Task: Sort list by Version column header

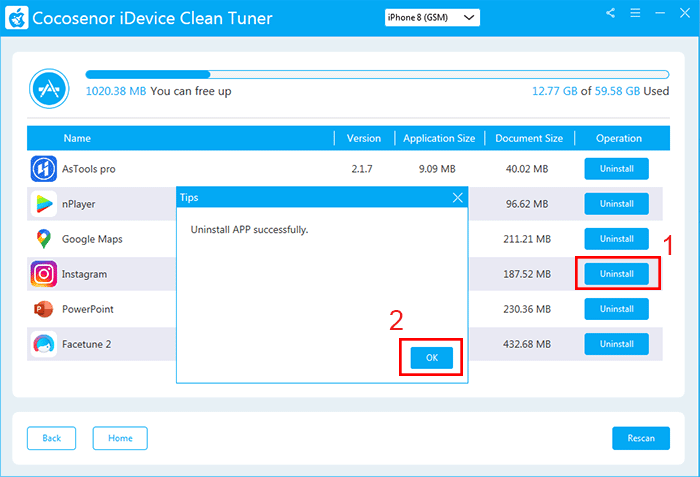Action: 364,138
